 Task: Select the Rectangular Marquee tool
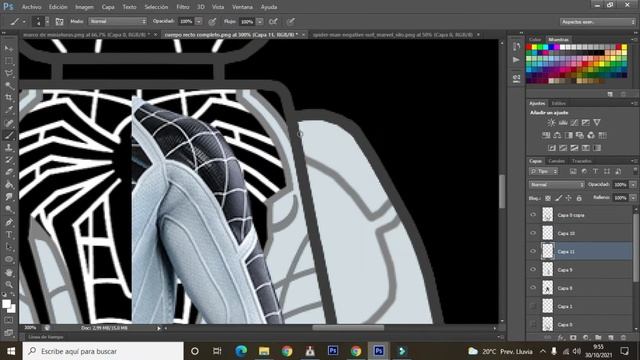[x=9, y=61]
